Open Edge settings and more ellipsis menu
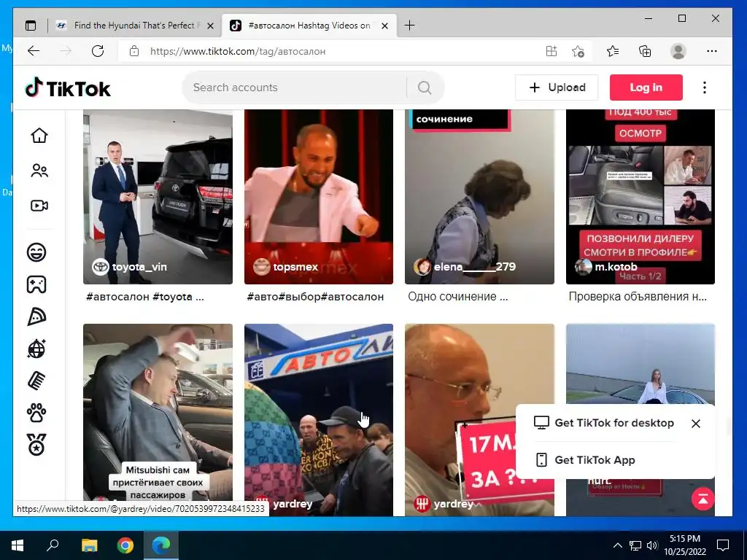 pos(712,51)
